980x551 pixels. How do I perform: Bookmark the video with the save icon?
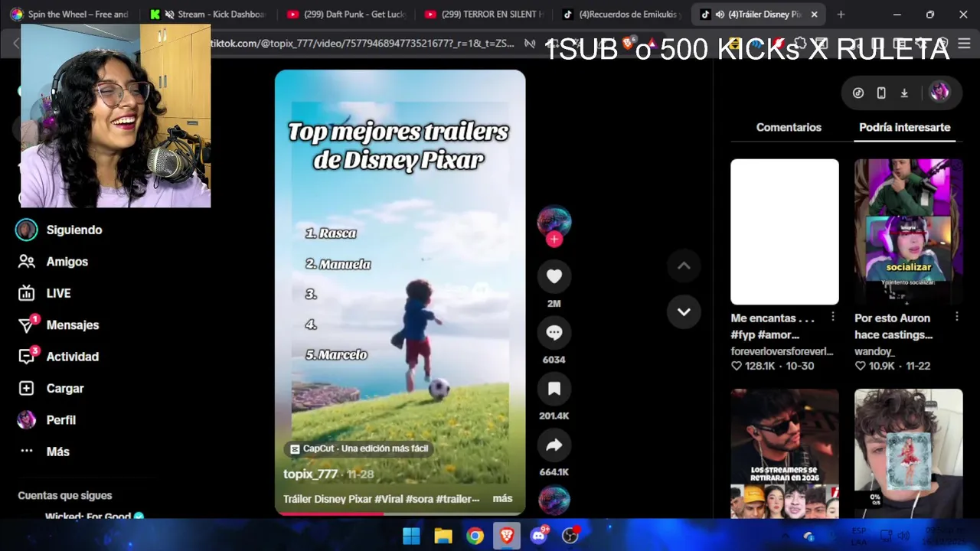pos(554,389)
